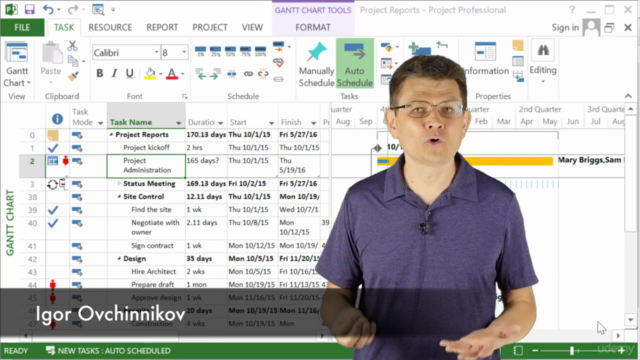Select the Hire Architect task cell
This screenshot has height=360, width=640.
(146, 271)
